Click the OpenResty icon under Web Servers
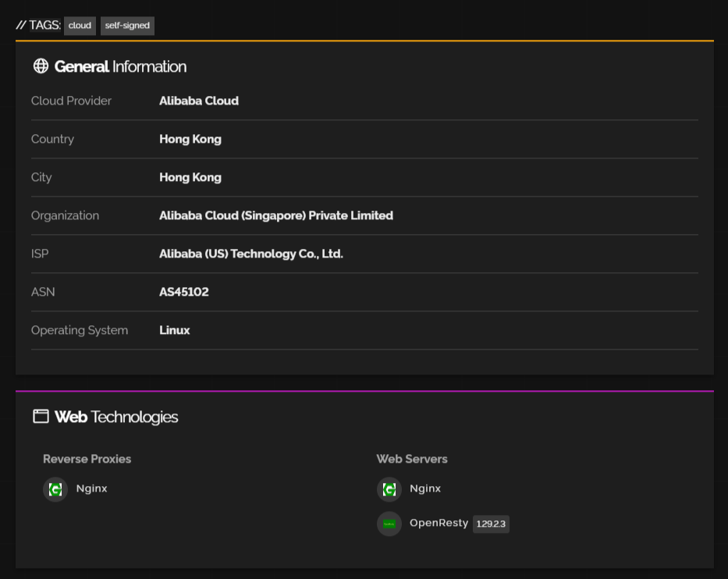Viewport: 728px width, 579px height. pyautogui.click(x=389, y=524)
